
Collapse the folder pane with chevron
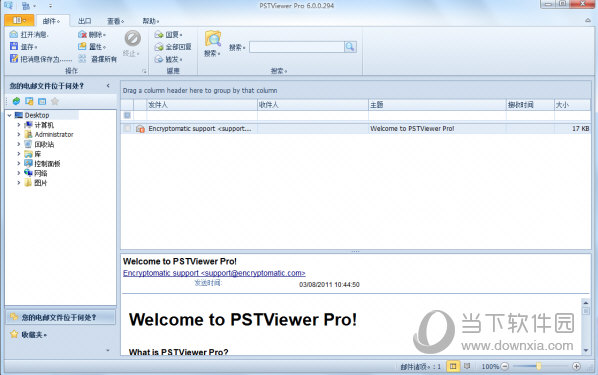point(108,85)
